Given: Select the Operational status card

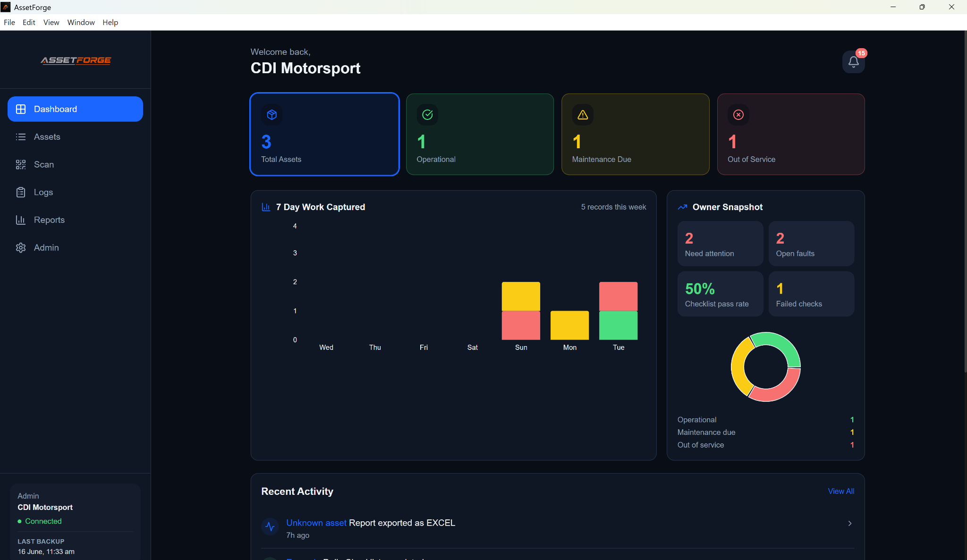Looking at the screenshot, I should click(x=480, y=134).
